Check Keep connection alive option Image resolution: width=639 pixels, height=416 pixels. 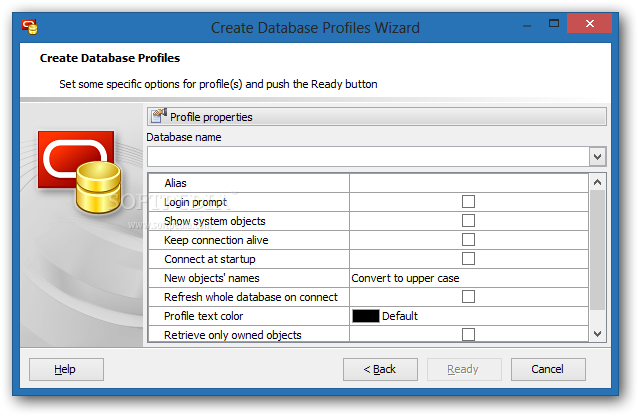468,240
